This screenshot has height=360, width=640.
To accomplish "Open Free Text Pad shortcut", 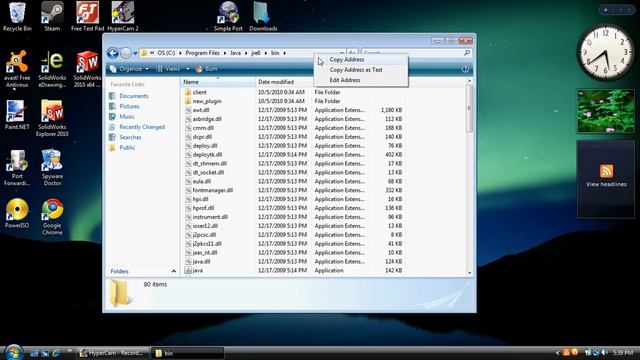I will [87, 16].
